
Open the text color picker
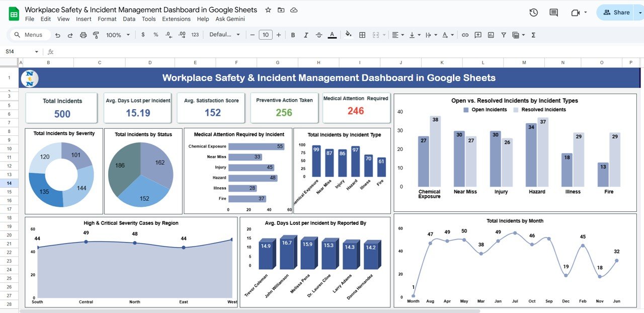332,35
